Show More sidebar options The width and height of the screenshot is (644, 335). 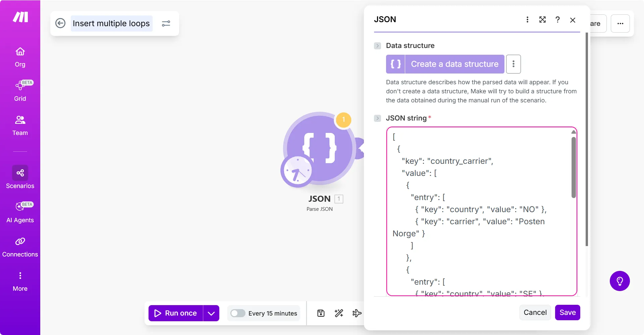click(x=20, y=282)
